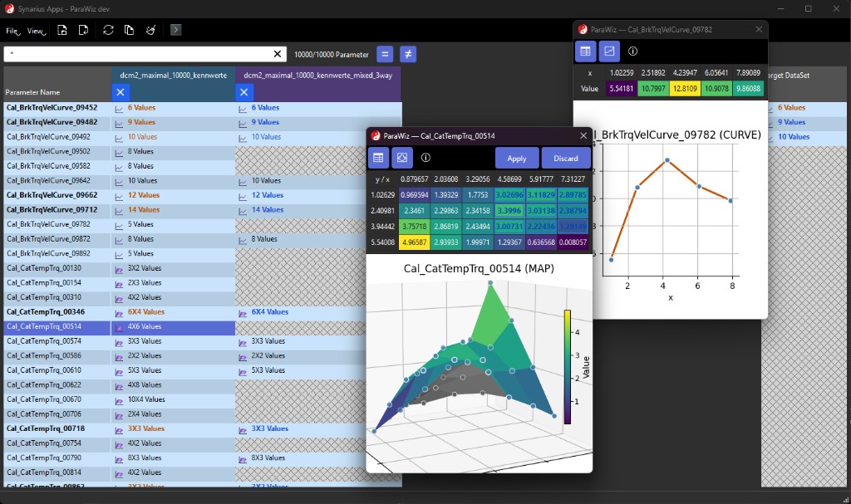Open the View menu
The image size is (851, 504).
pos(35,30)
